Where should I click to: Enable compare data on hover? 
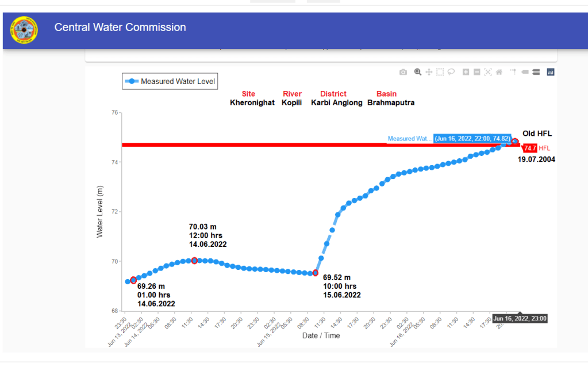(x=536, y=72)
